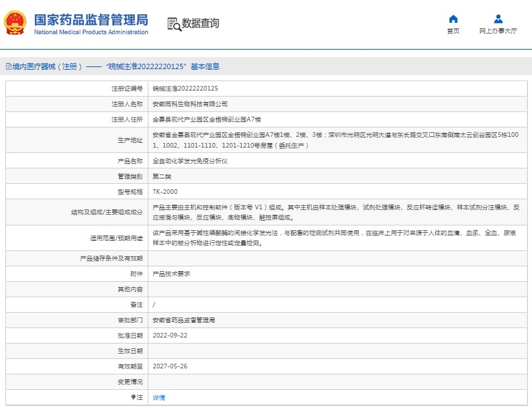532x410 pixels.
Task: Click product name 全自动化学发光免疫分析仪
Action: pyautogui.click(x=190, y=161)
